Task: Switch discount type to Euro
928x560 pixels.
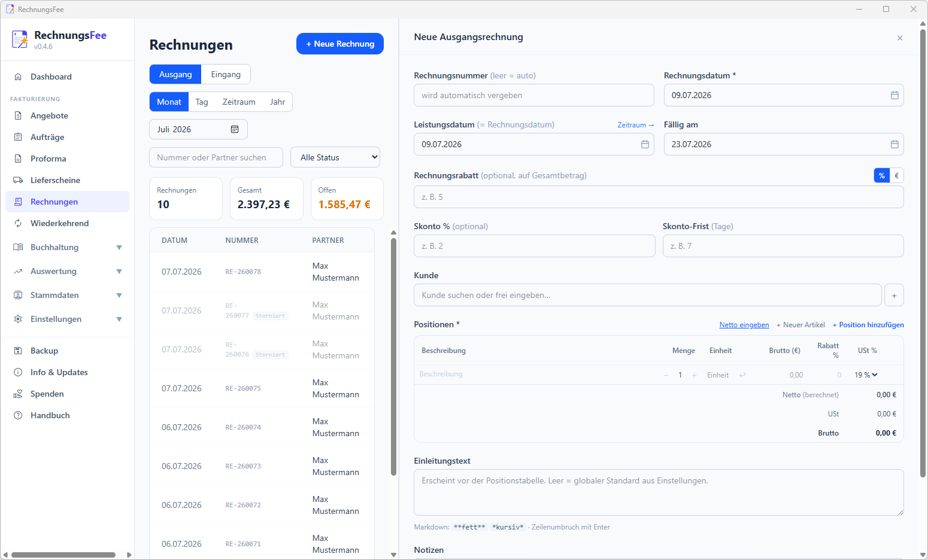Action: pos(896,175)
